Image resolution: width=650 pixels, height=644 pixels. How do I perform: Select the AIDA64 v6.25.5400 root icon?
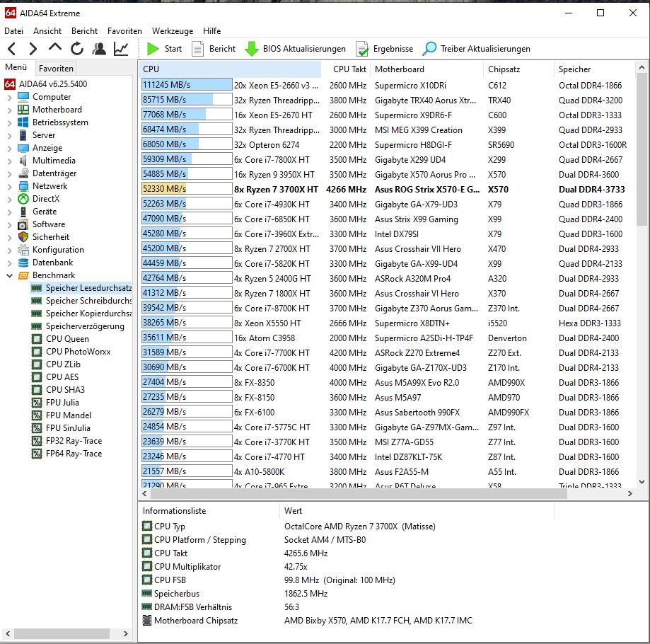10,84
